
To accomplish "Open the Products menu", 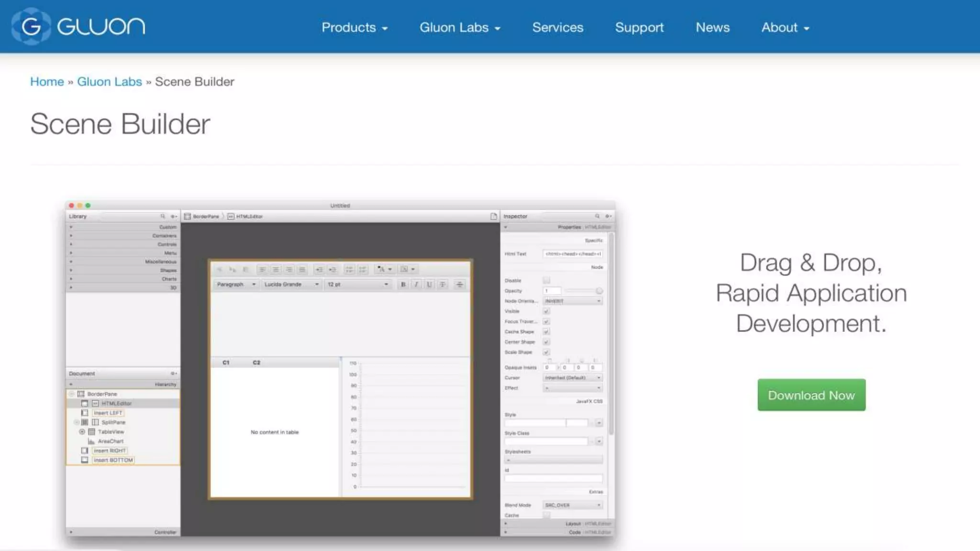I will (x=354, y=28).
